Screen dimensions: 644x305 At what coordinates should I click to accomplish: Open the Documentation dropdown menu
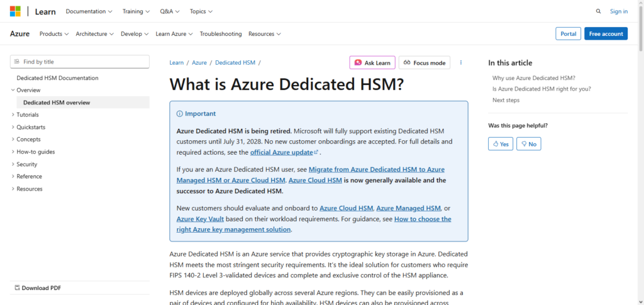click(89, 11)
